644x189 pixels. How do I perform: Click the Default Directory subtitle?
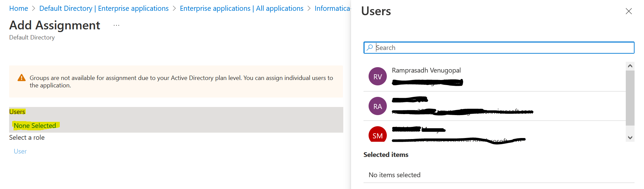[x=32, y=37]
